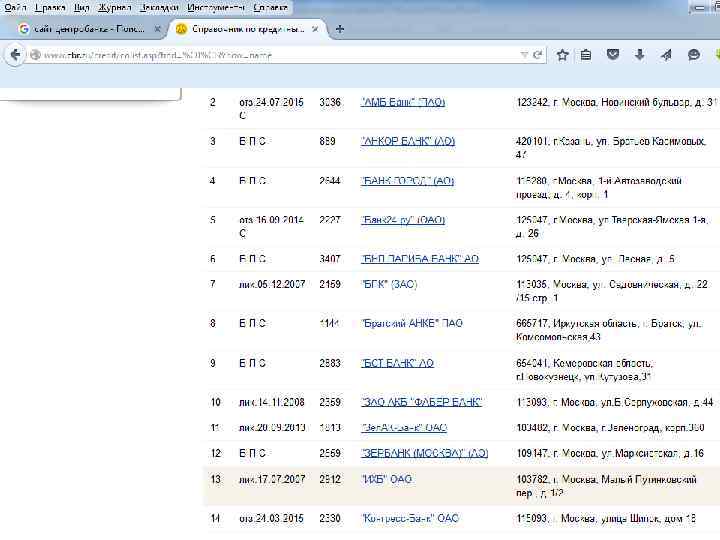Image resolution: width=720 pixels, height=540 pixels.
Task: Click the URL address field
Action: click(x=280, y=55)
